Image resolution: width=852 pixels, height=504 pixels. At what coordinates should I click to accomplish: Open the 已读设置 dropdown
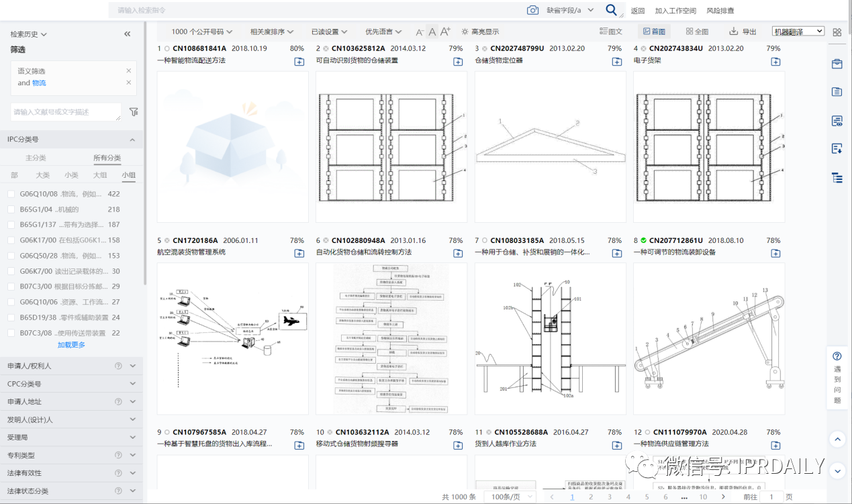point(329,32)
